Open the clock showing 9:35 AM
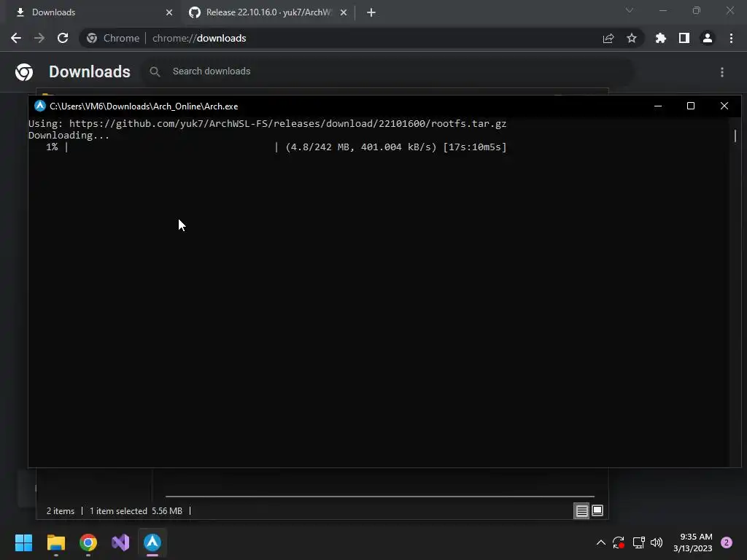This screenshot has height=560, width=747. [692, 542]
